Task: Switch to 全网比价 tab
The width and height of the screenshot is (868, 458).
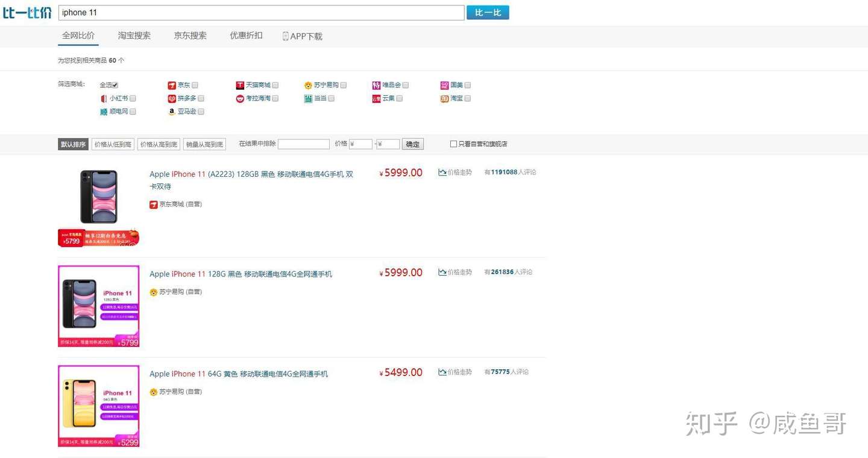Action: click(78, 36)
